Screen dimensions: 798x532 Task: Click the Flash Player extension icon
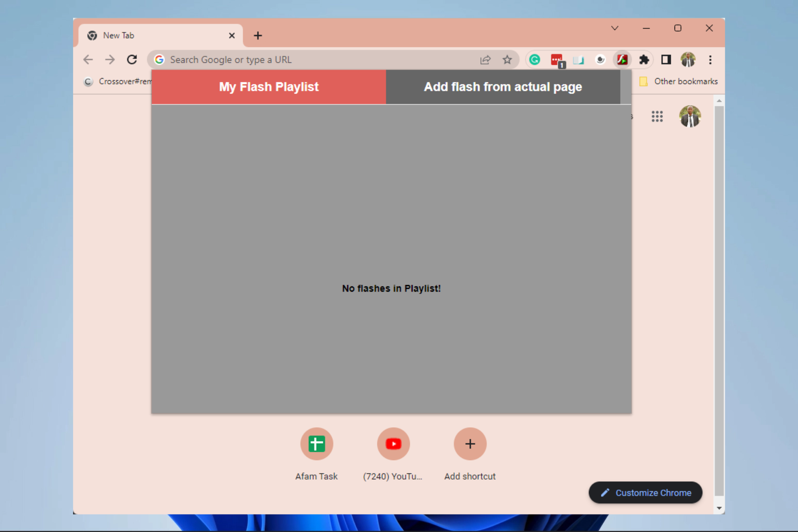[622, 60]
